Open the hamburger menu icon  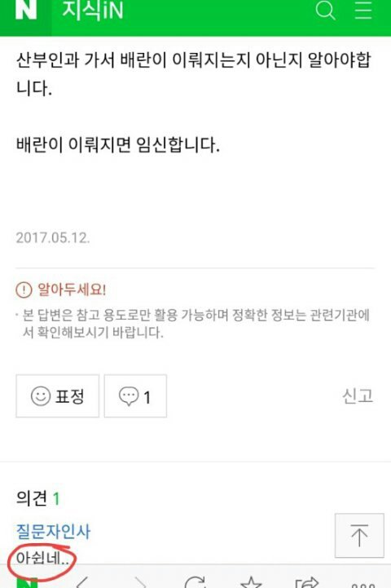(x=363, y=10)
